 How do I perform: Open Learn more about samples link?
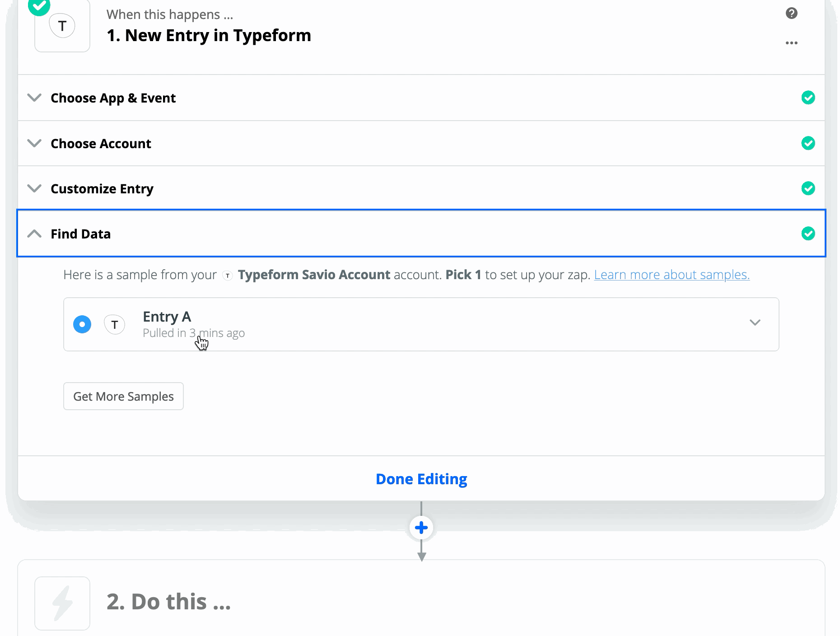[672, 275]
